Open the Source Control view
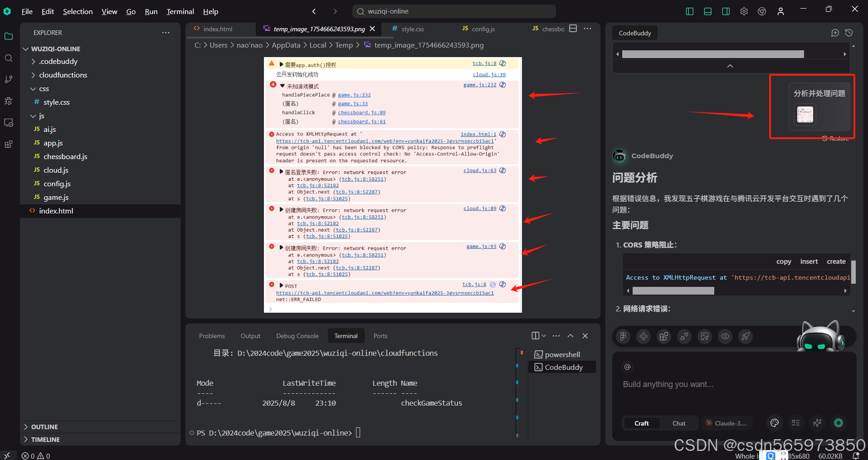 8,79
